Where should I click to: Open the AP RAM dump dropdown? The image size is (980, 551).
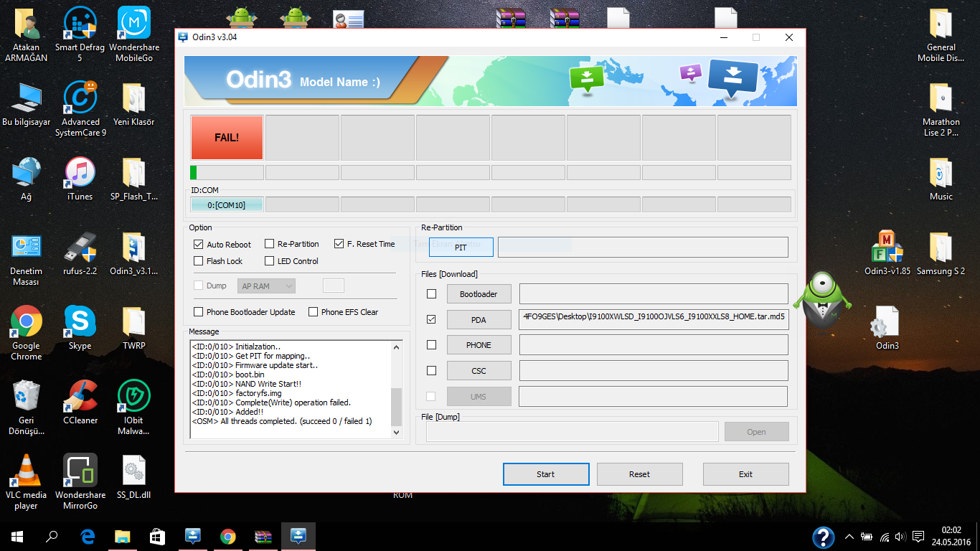[266, 286]
